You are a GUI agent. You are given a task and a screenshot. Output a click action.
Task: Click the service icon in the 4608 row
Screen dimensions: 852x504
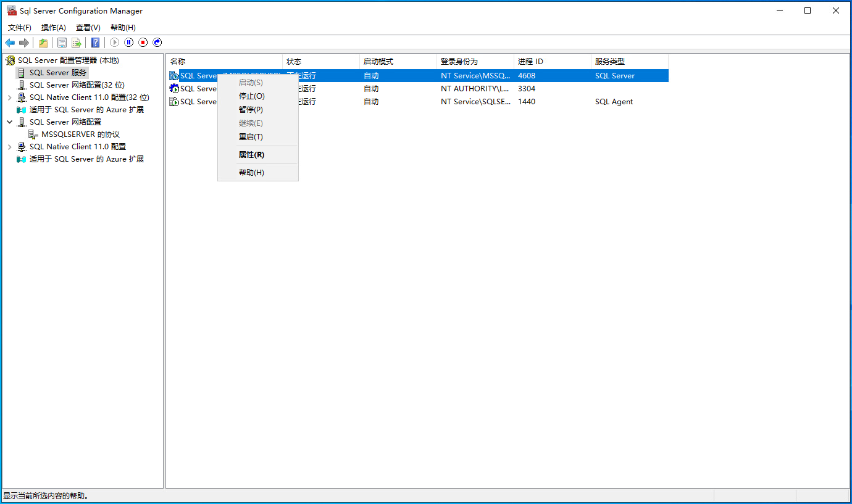pos(174,76)
